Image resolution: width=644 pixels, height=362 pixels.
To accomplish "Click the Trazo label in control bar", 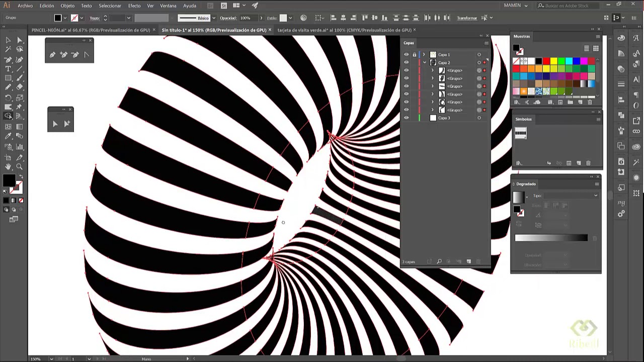I will [x=95, y=18].
